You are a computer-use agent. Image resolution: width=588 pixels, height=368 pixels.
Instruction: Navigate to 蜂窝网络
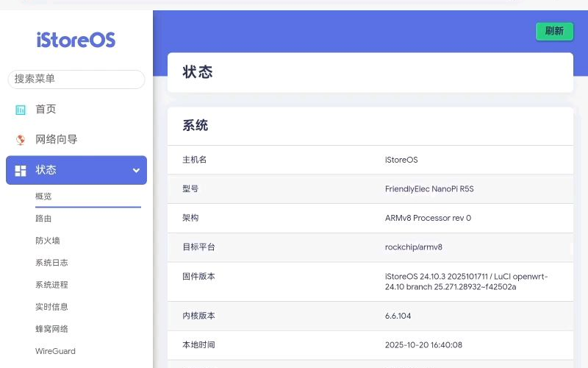pyautogui.click(x=51, y=329)
